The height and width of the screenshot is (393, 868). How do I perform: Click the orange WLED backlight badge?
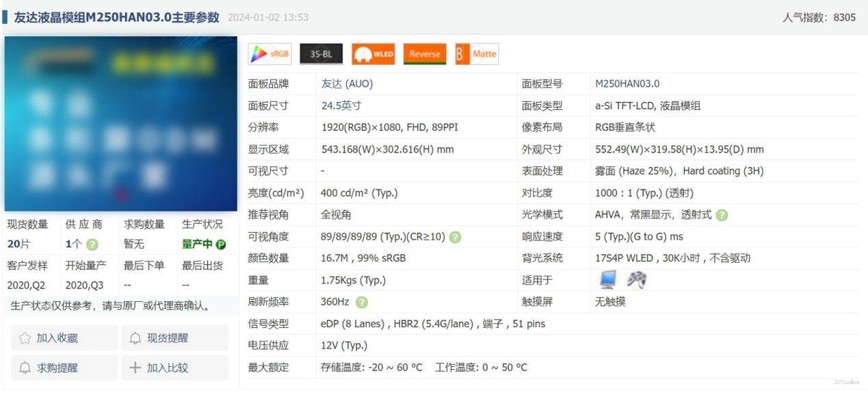point(373,54)
